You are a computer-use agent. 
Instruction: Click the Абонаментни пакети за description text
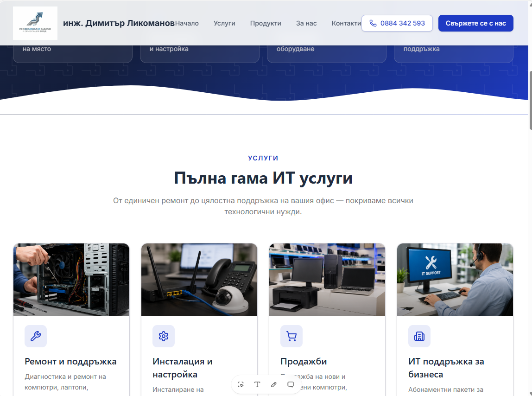point(446,390)
